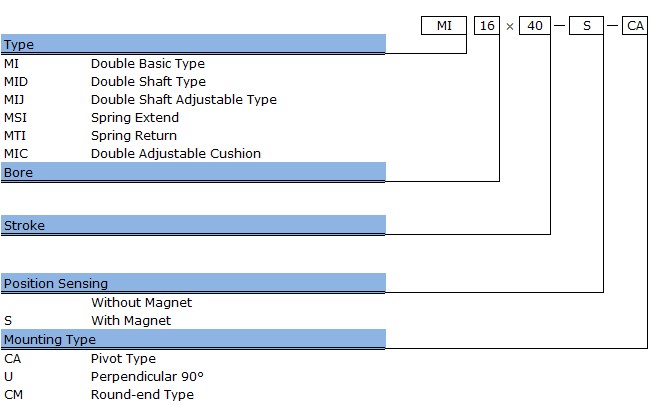Select the Mounting Type header bar
This screenshot has height=405, width=651.
tap(193, 339)
